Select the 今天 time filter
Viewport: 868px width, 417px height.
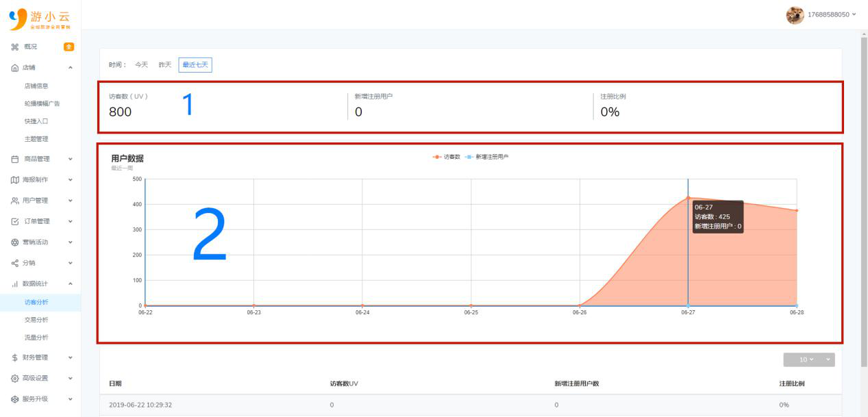coord(141,64)
